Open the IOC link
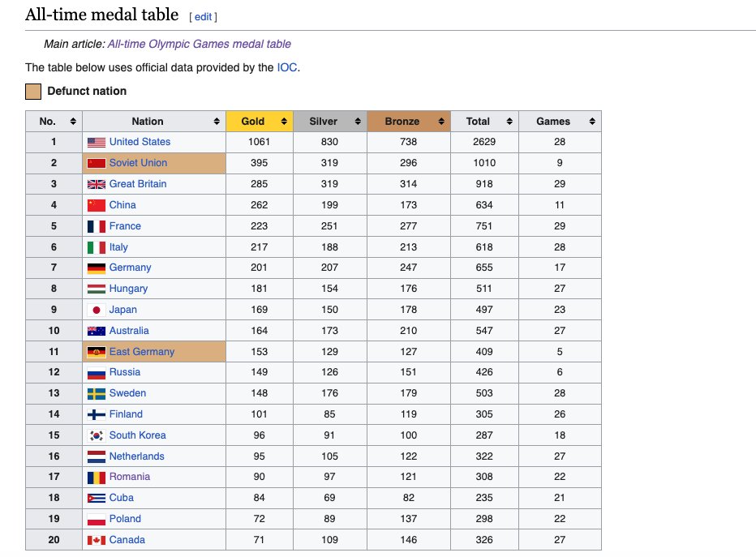 tap(287, 67)
